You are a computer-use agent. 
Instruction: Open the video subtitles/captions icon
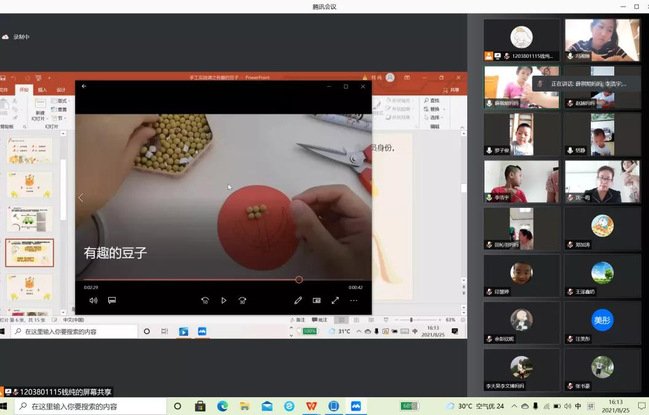(112, 300)
